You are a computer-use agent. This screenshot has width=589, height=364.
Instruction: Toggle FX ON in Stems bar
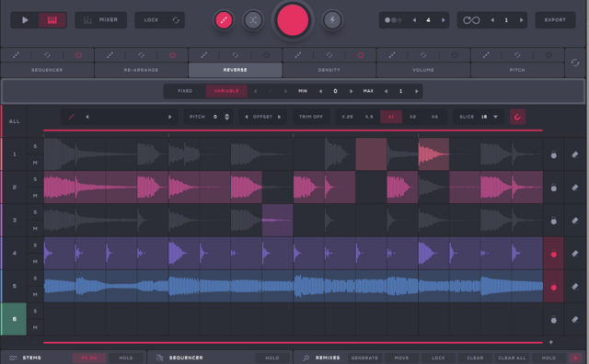(89, 358)
